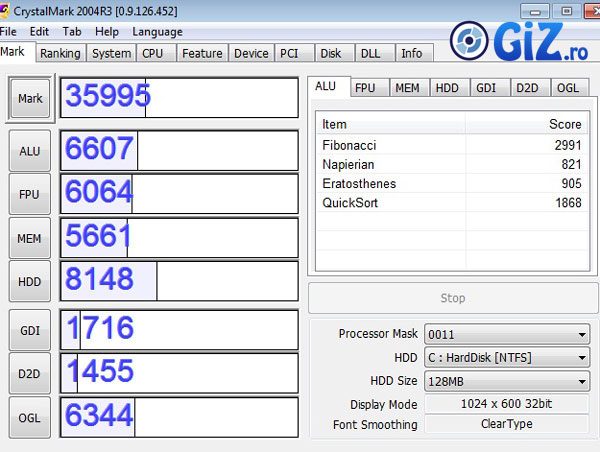Run the GDI benchmark button
Viewport: 600px width, 452px height.
click(x=30, y=330)
